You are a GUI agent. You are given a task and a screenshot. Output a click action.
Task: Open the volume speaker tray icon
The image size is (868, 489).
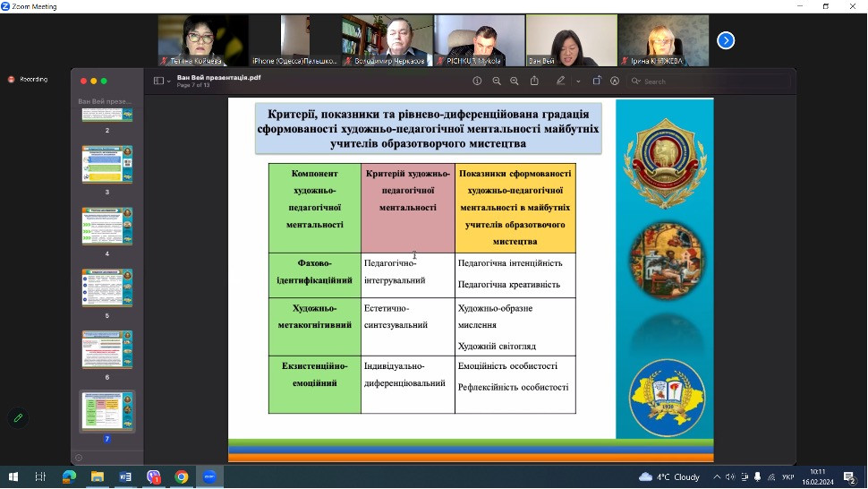730,476
